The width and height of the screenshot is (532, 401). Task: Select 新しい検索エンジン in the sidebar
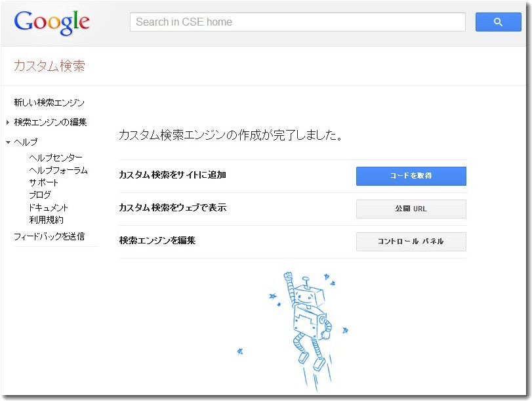pyautogui.click(x=49, y=103)
